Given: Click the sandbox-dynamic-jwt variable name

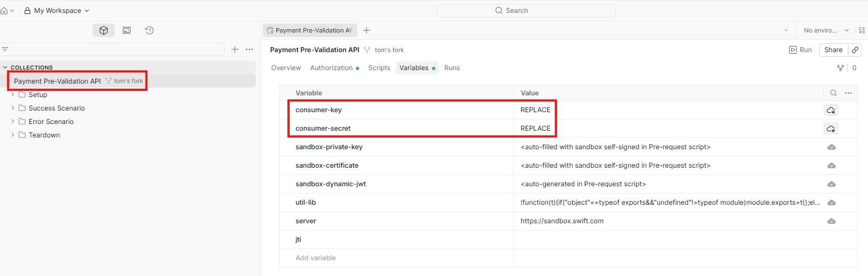Looking at the screenshot, I should [331, 184].
